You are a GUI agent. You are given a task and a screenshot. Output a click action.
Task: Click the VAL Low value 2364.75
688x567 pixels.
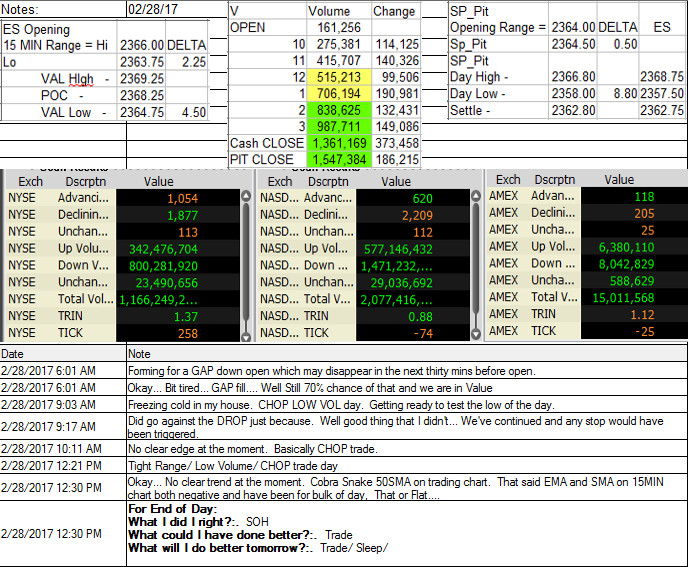pyautogui.click(x=142, y=112)
